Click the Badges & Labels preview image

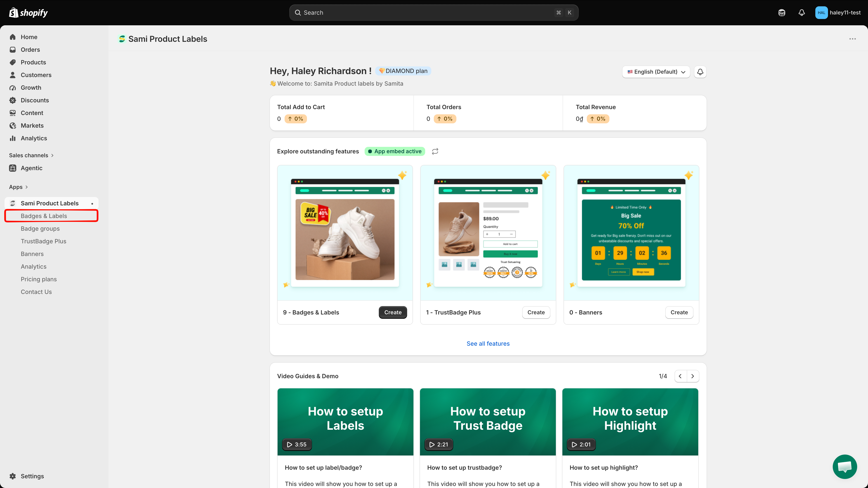(x=345, y=233)
